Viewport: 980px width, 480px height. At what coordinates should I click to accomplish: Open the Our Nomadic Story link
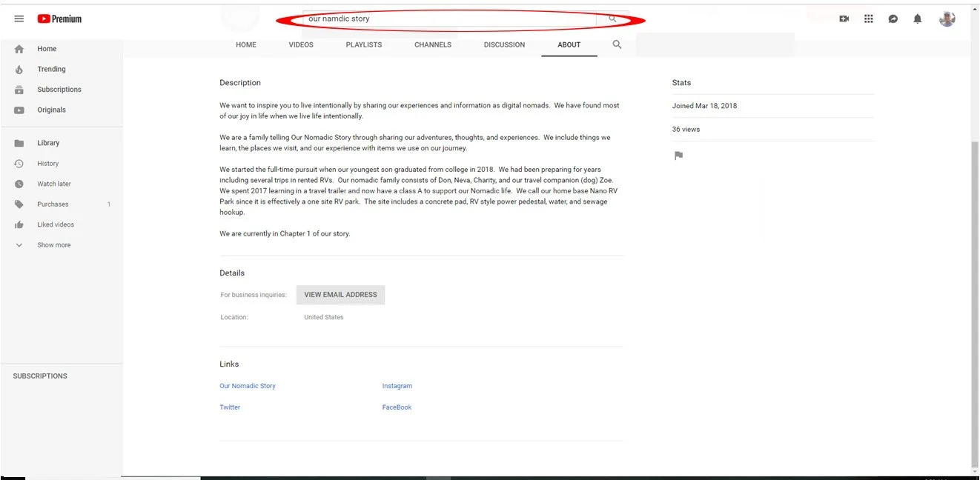[x=247, y=385]
